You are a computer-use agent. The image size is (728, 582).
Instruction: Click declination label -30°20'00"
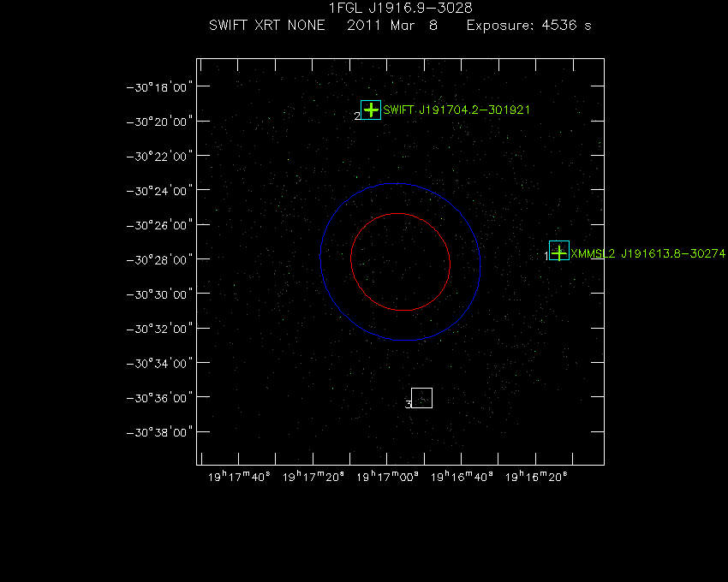pos(159,122)
